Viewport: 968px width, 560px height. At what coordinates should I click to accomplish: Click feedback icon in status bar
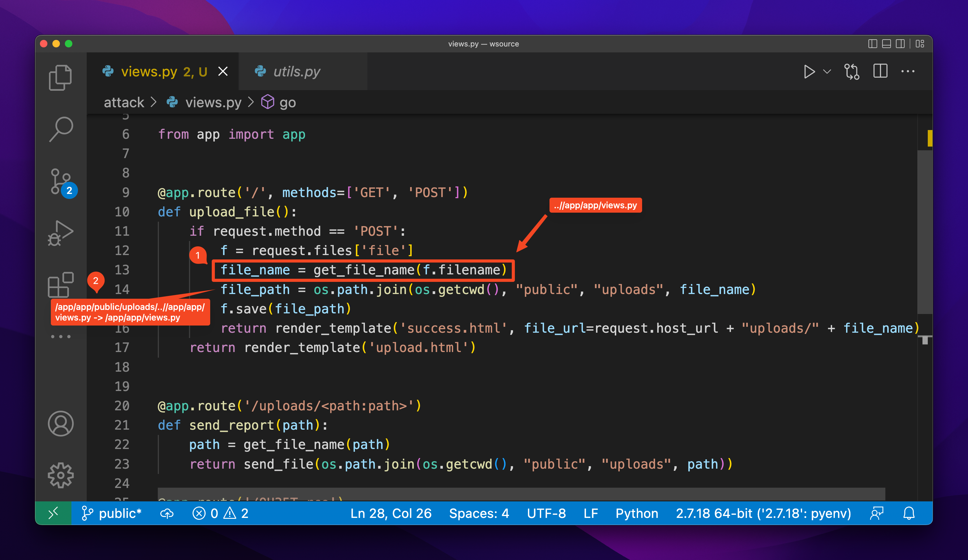(877, 514)
